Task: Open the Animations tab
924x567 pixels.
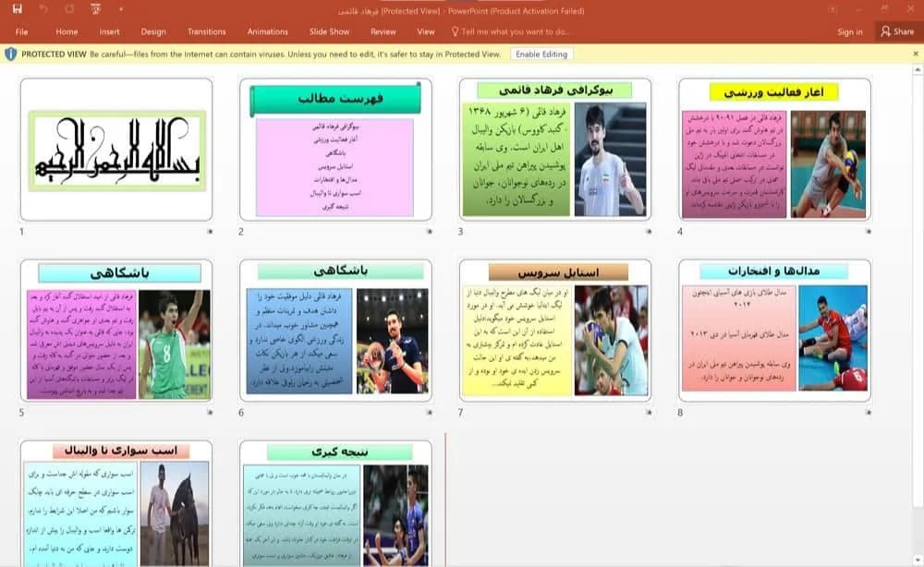Action: (x=268, y=31)
